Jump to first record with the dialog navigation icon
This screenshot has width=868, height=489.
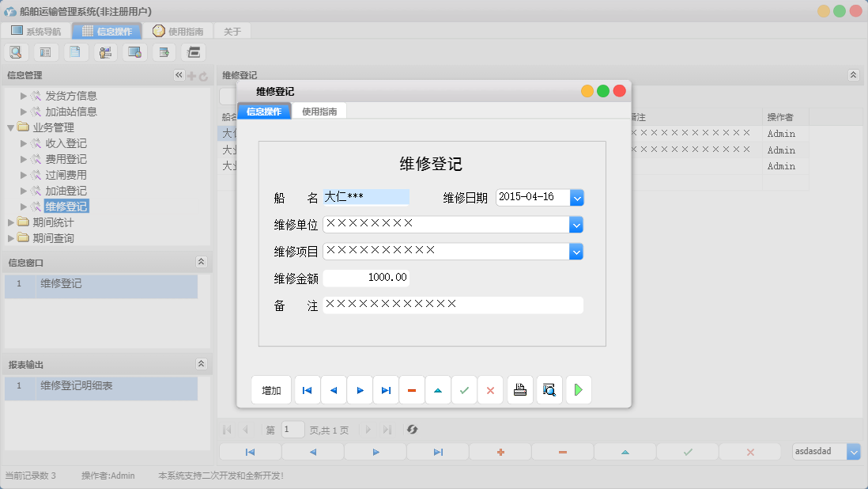tap(307, 389)
